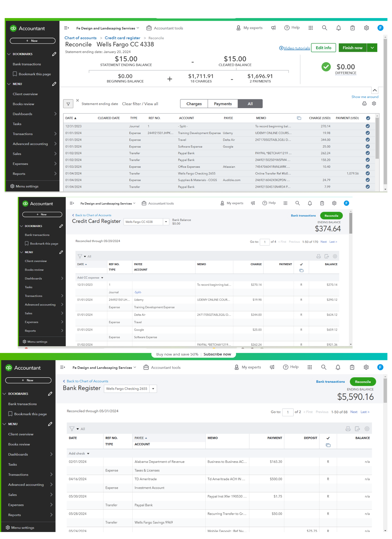Collapse navigation menu icon in top Reconcile window
The height and width of the screenshot is (539, 392).
pyautogui.click(x=67, y=28)
